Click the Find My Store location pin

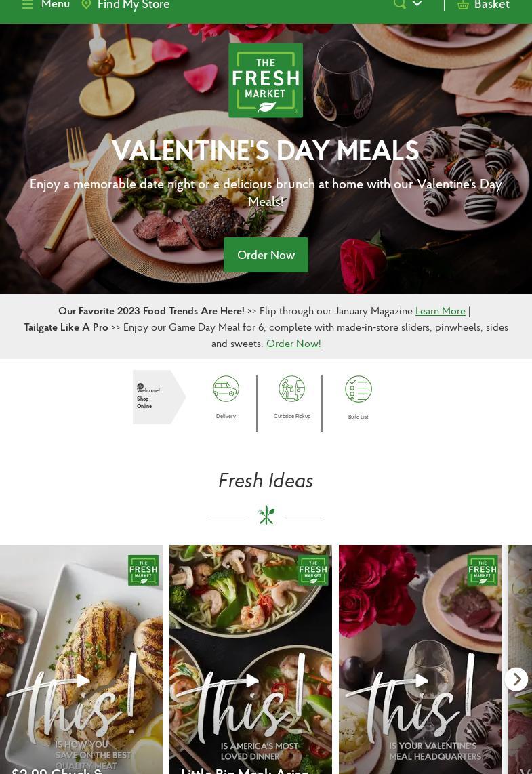coord(86,5)
